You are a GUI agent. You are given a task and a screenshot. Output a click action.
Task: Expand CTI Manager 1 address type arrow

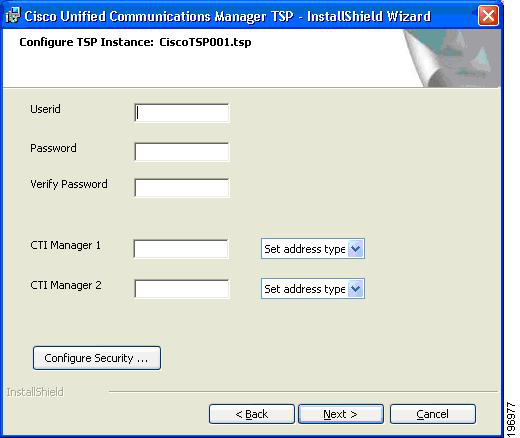[356, 249]
